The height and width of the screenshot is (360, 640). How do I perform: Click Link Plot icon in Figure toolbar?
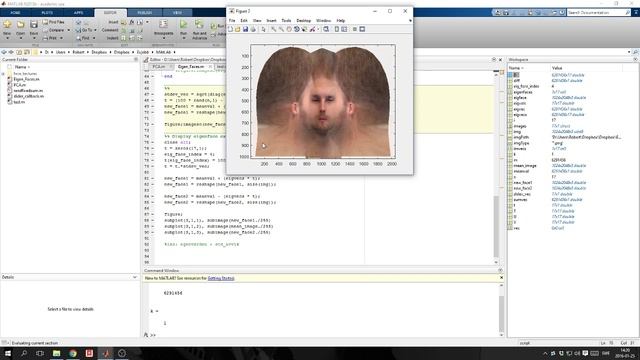click(326, 29)
